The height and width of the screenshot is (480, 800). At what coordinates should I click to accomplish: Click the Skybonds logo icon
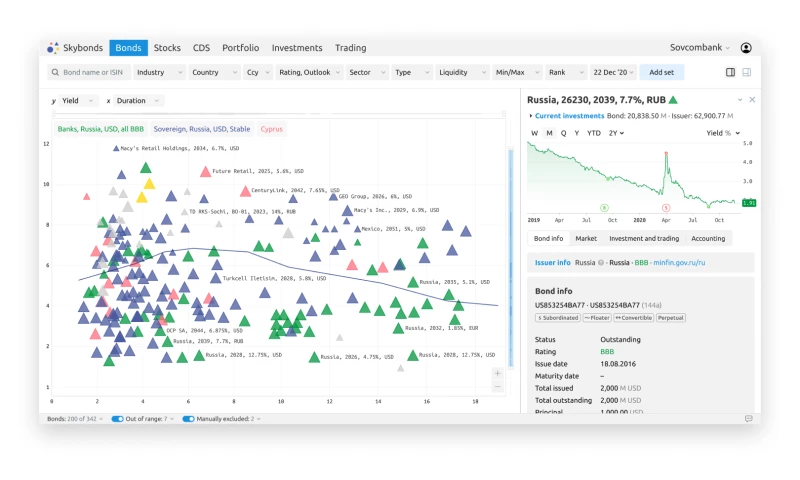53,48
